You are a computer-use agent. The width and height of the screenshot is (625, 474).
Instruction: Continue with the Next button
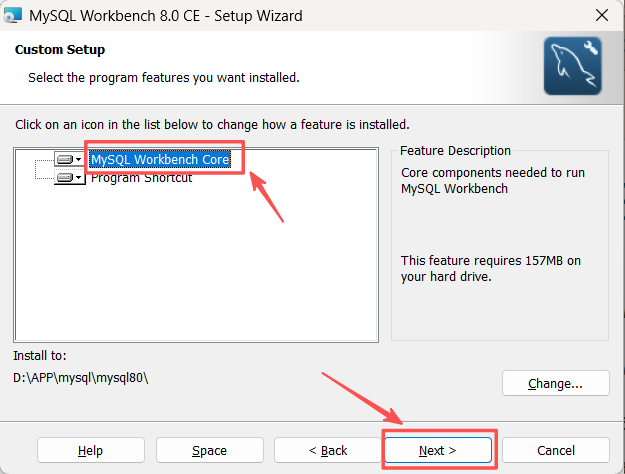coord(438,450)
